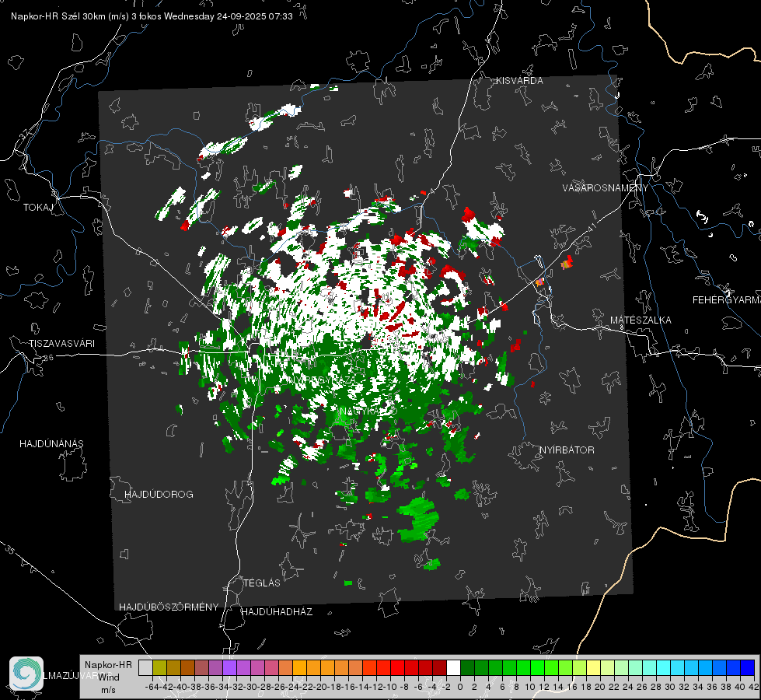This screenshot has width=761, height=700.
Task: Click the radar title and timestamp text
Action: [152, 16]
